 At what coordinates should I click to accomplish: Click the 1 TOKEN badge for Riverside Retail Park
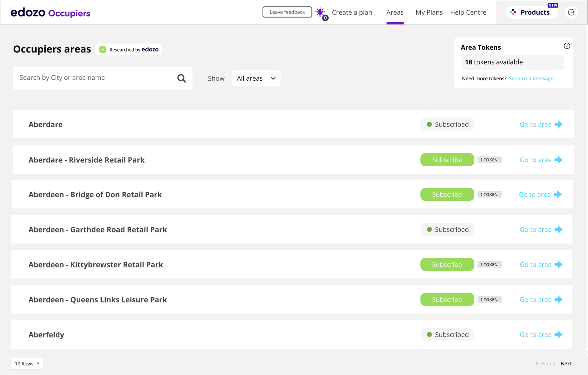tap(489, 160)
